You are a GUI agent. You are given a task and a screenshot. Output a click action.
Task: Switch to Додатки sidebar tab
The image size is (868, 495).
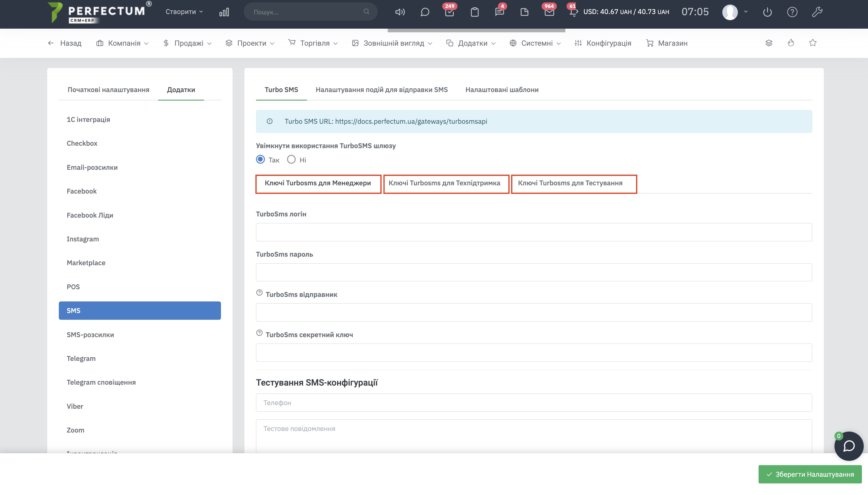point(181,90)
